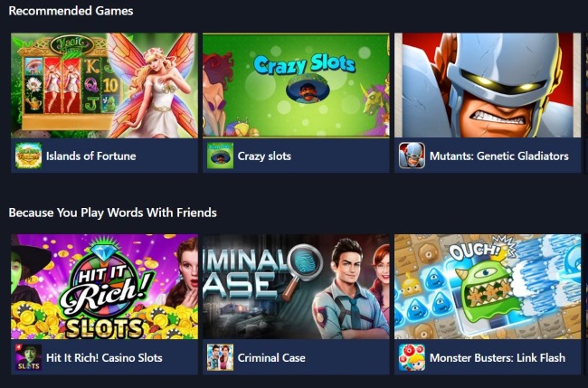Click the Recommended Games section heading
Screen dimensions: 588x388
(71, 11)
